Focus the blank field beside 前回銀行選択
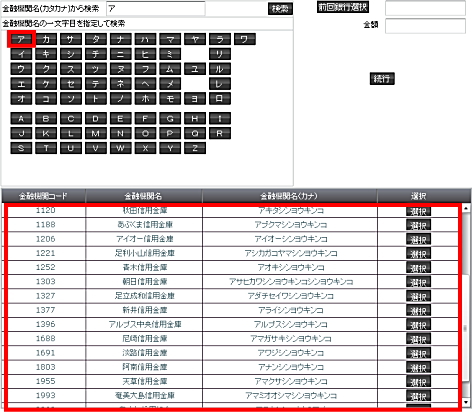Viewport: 474px width, 413px height. pos(425,8)
